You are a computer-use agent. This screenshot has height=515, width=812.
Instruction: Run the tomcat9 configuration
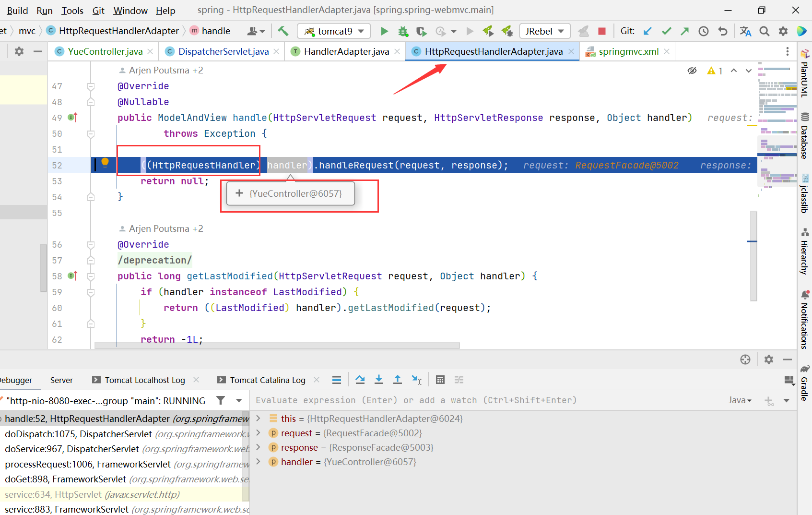[x=384, y=31]
